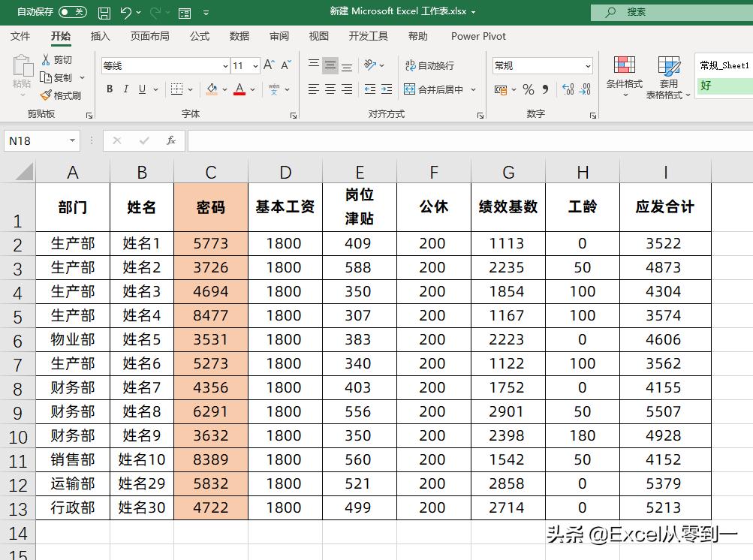Open the Power Pivot tab
The image size is (753, 560).
[x=477, y=36]
